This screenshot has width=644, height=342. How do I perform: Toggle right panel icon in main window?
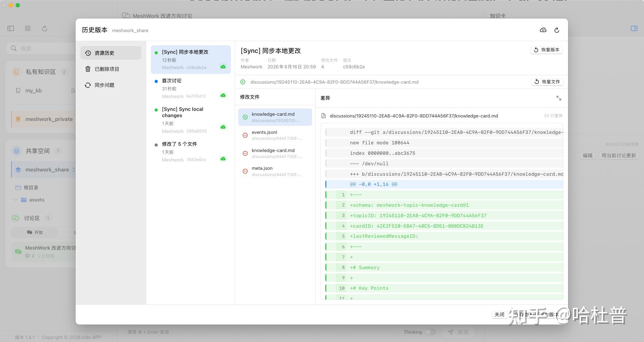[x=634, y=29]
